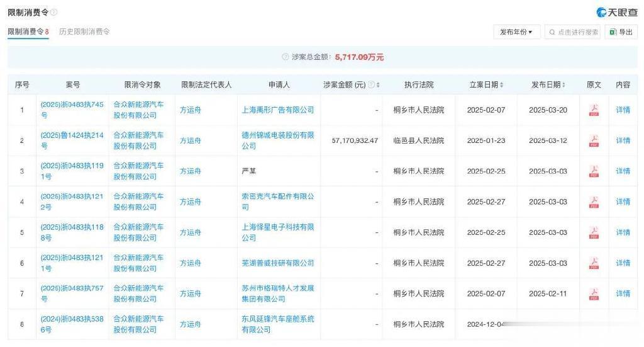644x347 pixels.
Task: Focus the 点击进行搜索 search field
Action: point(572,32)
